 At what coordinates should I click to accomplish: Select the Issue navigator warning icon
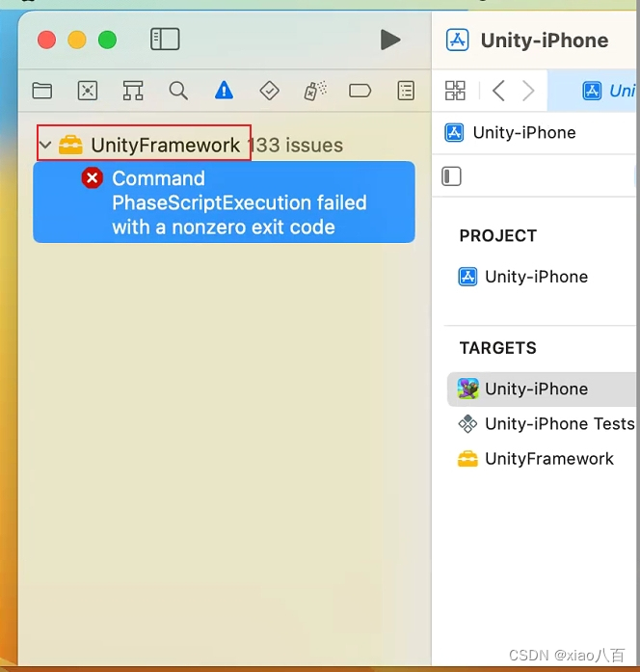point(224,91)
